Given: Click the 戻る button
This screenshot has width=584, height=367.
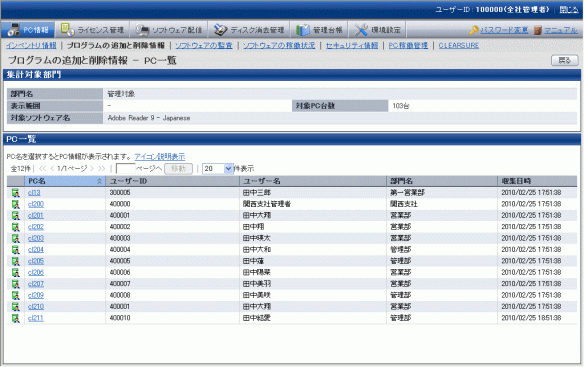Looking at the screenshot, I should [565, 60].
